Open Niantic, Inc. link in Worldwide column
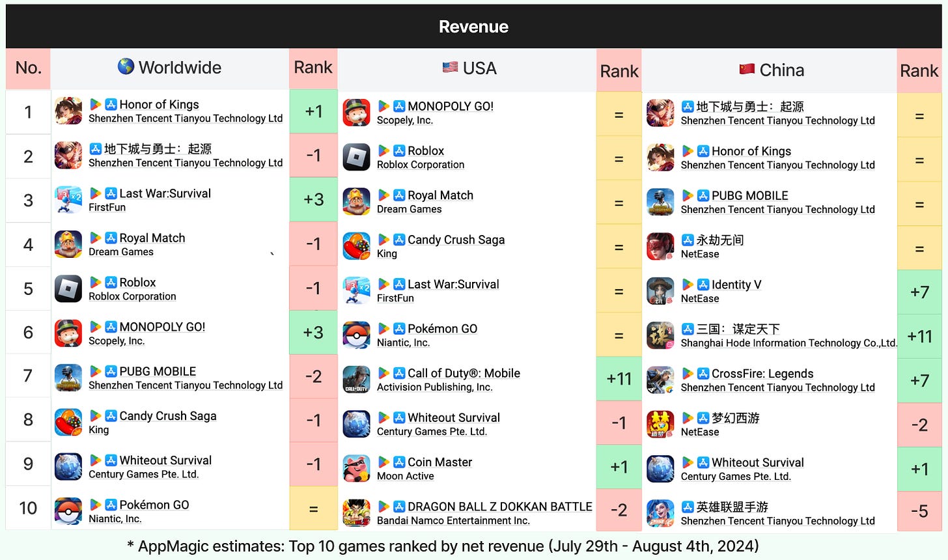 pos(115,518)
